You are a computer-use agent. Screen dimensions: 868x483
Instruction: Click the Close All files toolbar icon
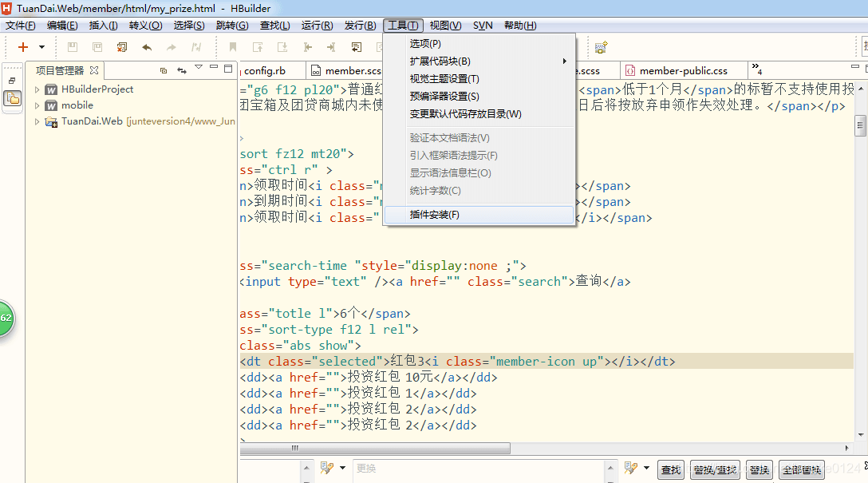(x=122, y=47)
